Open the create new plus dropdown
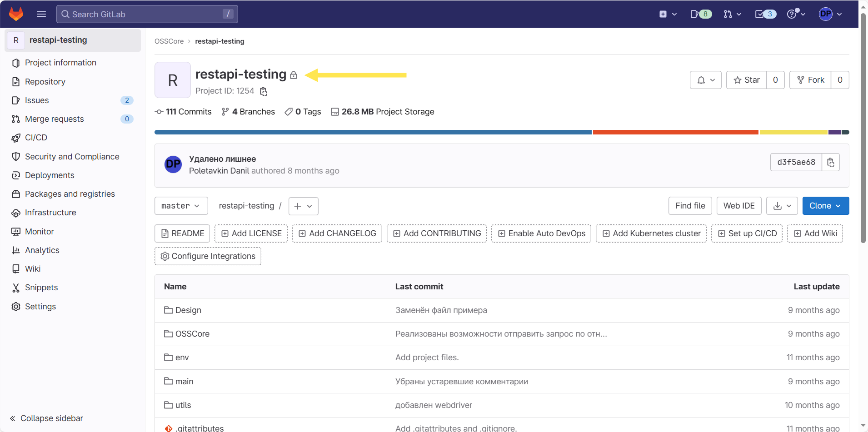The image size is (868, 432). click(668, 14)
